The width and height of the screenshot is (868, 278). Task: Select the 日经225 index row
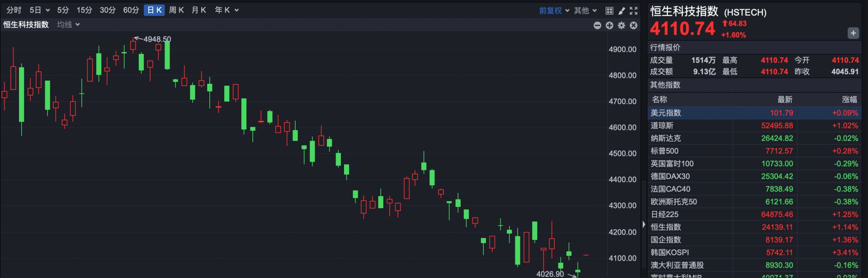click(x=754, y=214)
